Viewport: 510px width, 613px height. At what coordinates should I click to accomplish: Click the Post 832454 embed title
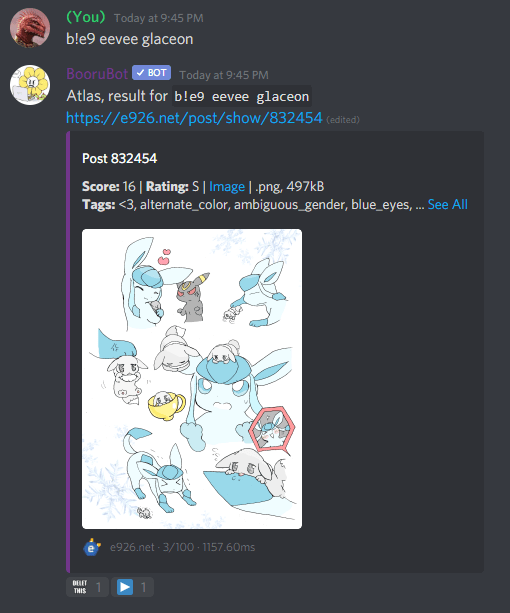[120, 158]
